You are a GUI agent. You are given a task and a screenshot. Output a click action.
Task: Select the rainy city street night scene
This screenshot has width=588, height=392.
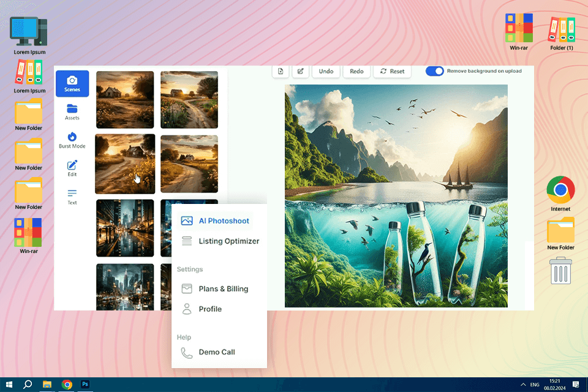(x=125, y=228)
